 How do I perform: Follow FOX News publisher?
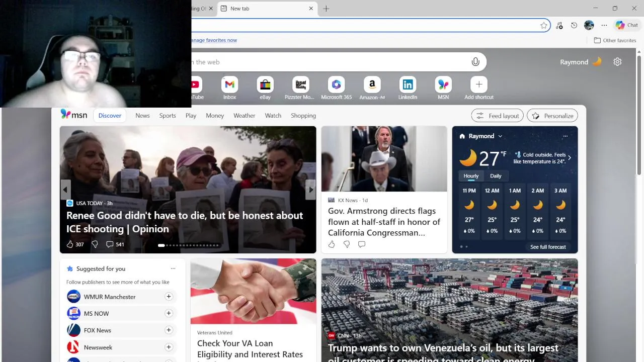tap(169, 330)
